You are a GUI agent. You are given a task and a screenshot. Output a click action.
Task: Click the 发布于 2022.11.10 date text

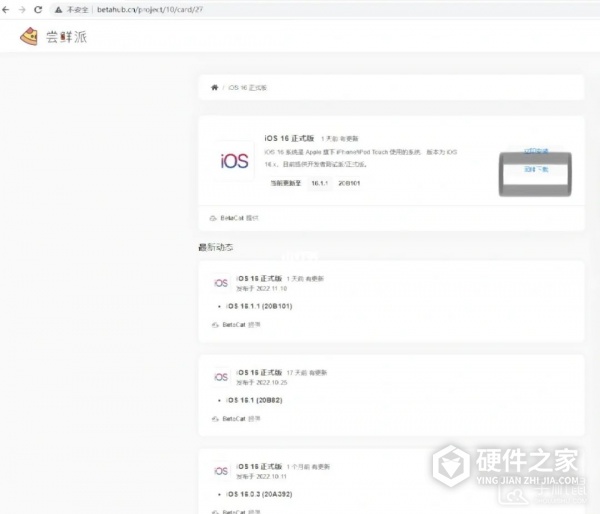pyautogui.click(x=262, y=288)
